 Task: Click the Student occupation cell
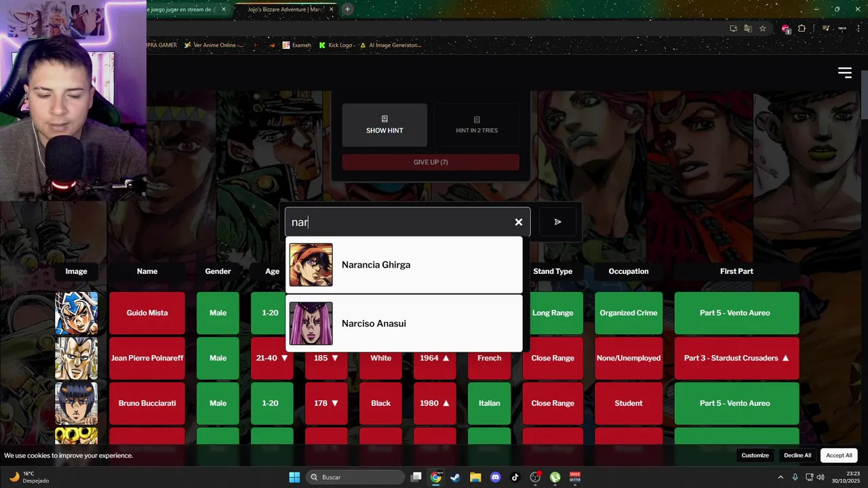[x=629, y=403]
